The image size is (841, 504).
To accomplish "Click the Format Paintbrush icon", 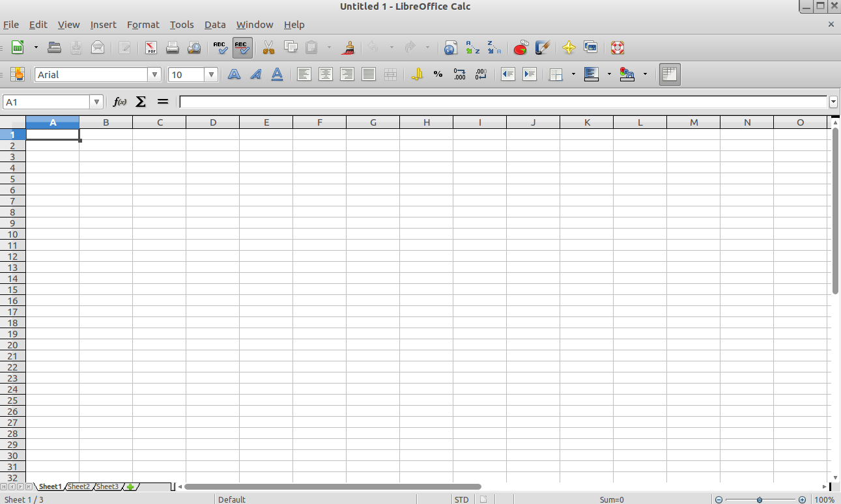I will click(349, 48).
